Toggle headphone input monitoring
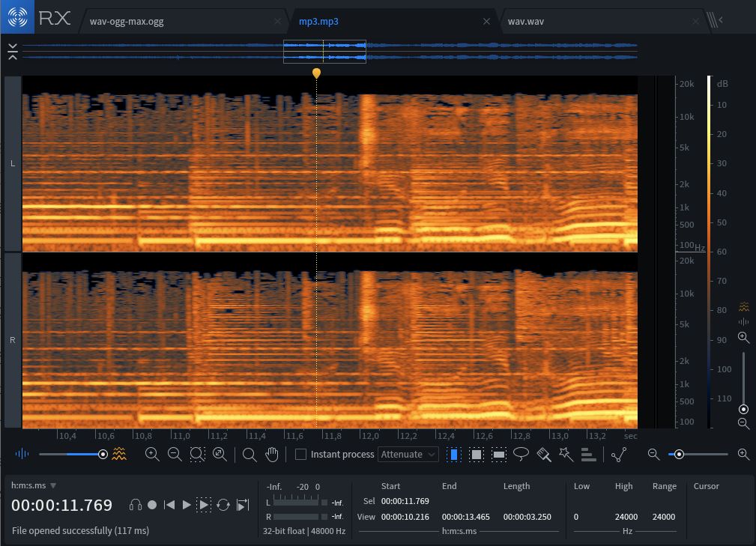The height and width of the screenshot is (546, 756). (x=136, y=505)
